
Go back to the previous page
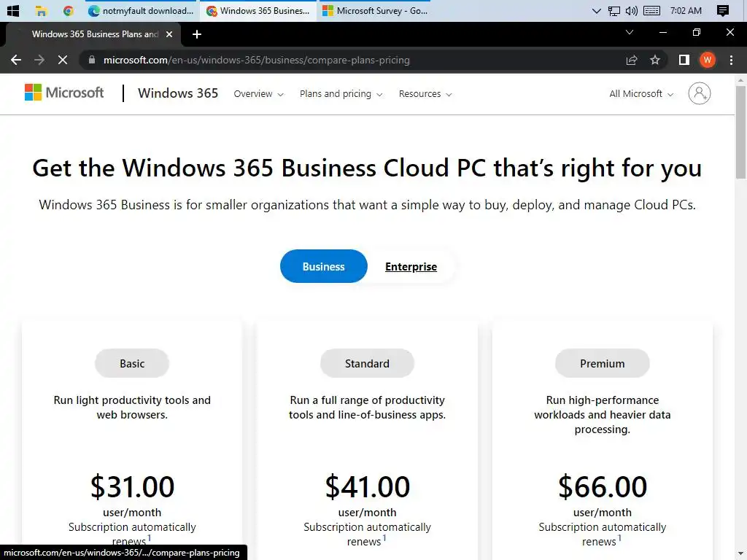(x=16, y=60)
